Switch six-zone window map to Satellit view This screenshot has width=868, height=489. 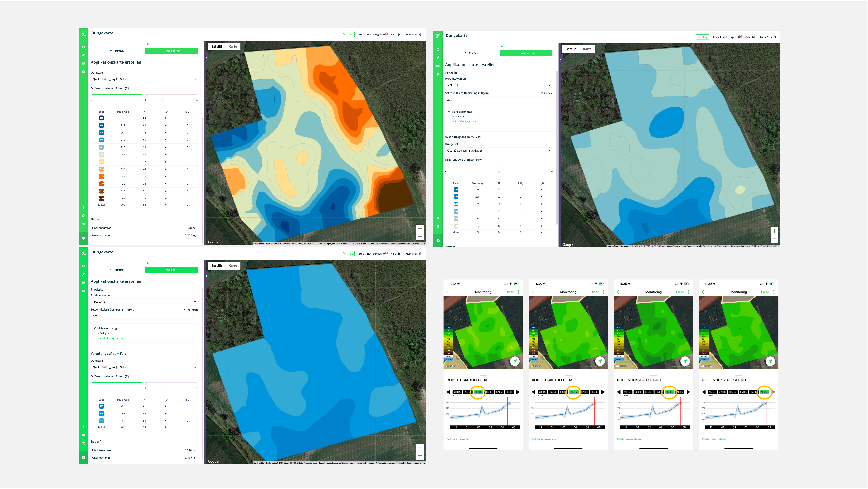pos(571,49)
